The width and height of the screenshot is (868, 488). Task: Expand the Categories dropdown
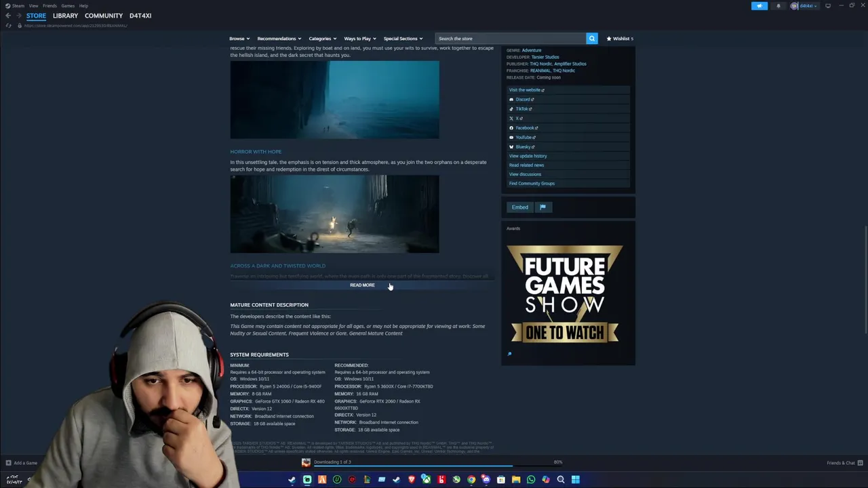pos(322,39)
